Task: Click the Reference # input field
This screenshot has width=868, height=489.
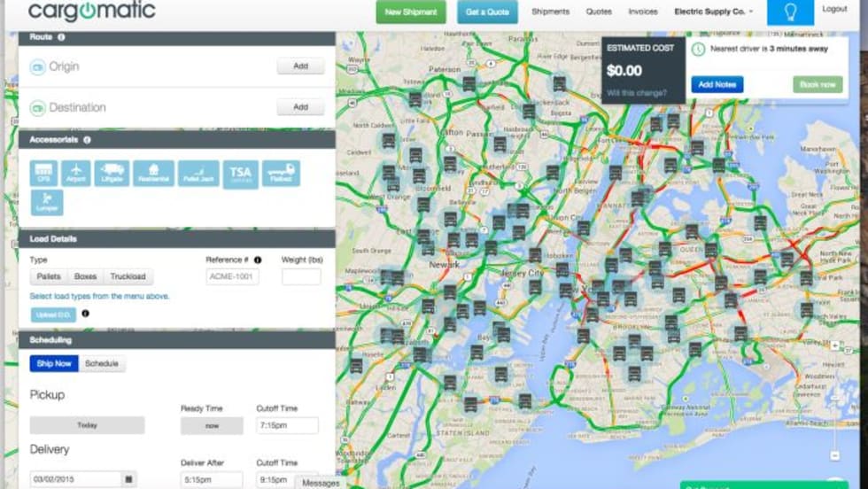Action: 232,276
